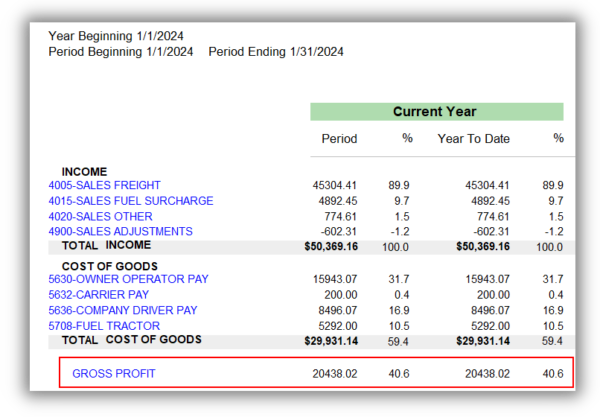The height and width of the screenshot is (417, 600).
Task: Select Fuel Tractor period value 5292.00
Action: 338,326
